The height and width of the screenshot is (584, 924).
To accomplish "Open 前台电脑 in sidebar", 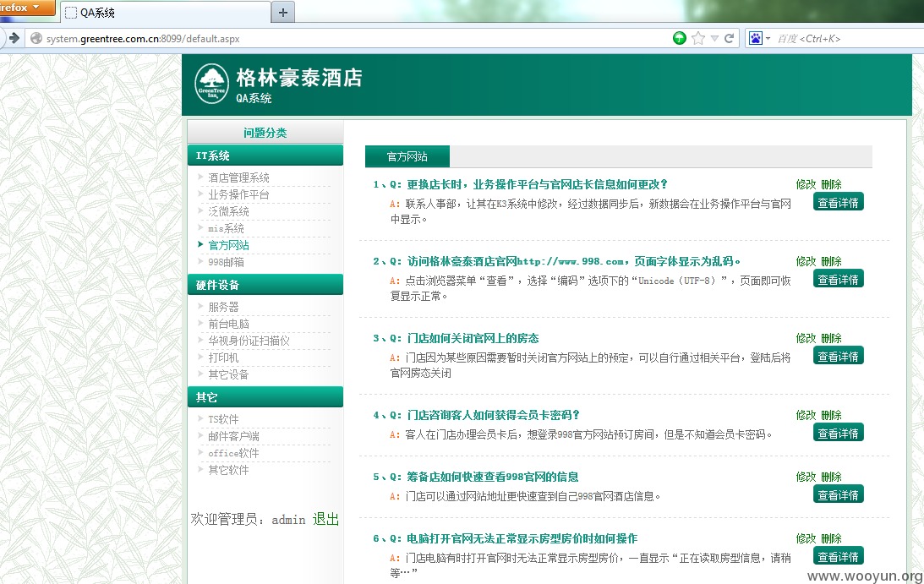I will pos(228,325).
